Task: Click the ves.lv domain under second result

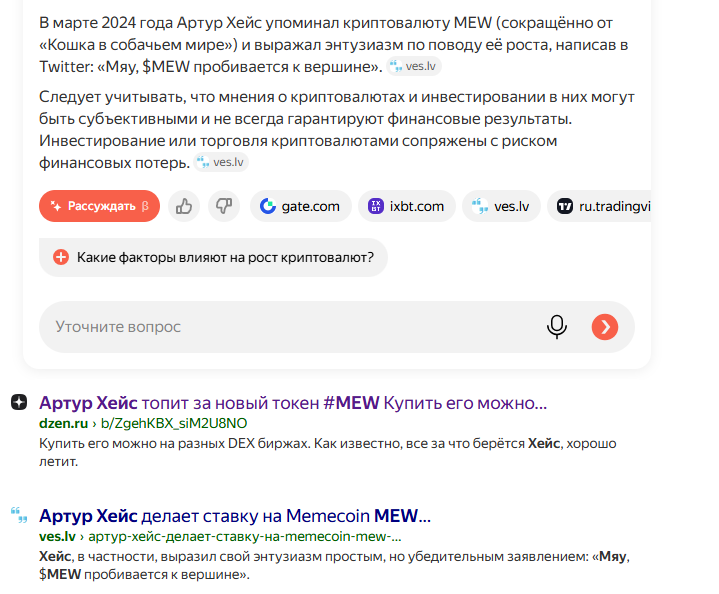Action: (x=57, y=536)
